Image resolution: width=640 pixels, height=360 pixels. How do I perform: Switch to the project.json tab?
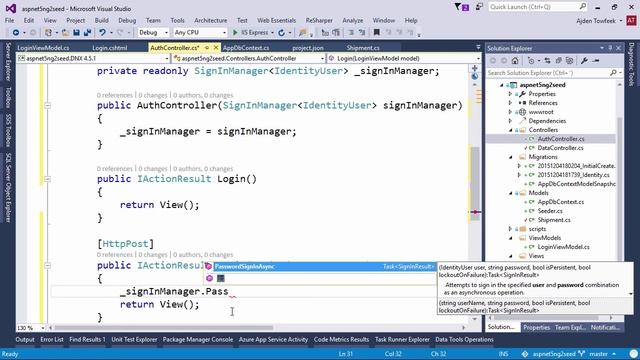coord(308,48)
